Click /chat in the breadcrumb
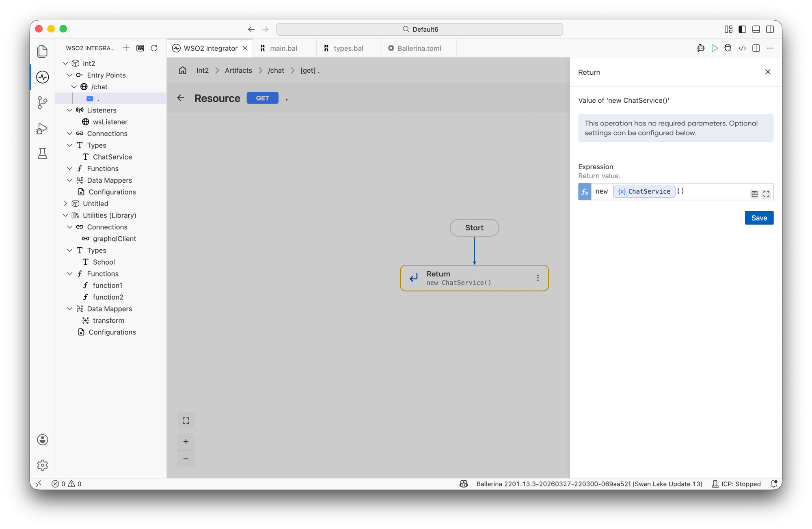The height and width of the screenshot is (529, 812). (276, 70)
